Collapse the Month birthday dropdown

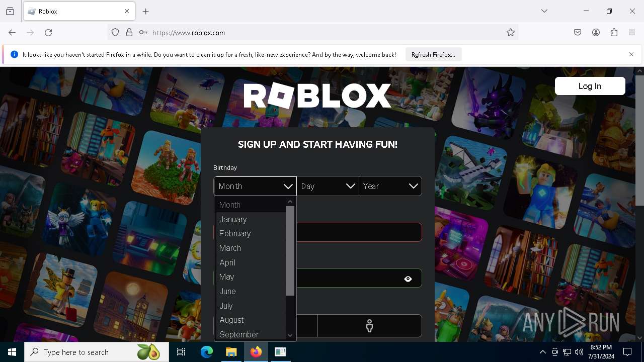click(255, 186)
